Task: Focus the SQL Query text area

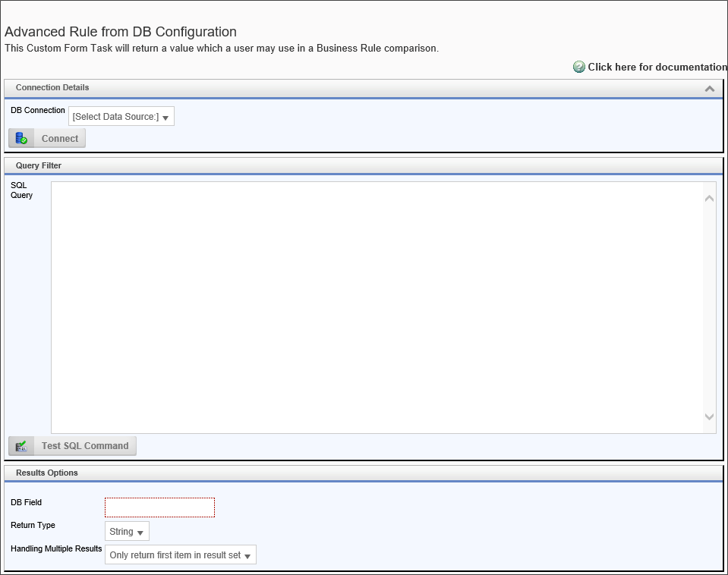Action: click(376, 307)
